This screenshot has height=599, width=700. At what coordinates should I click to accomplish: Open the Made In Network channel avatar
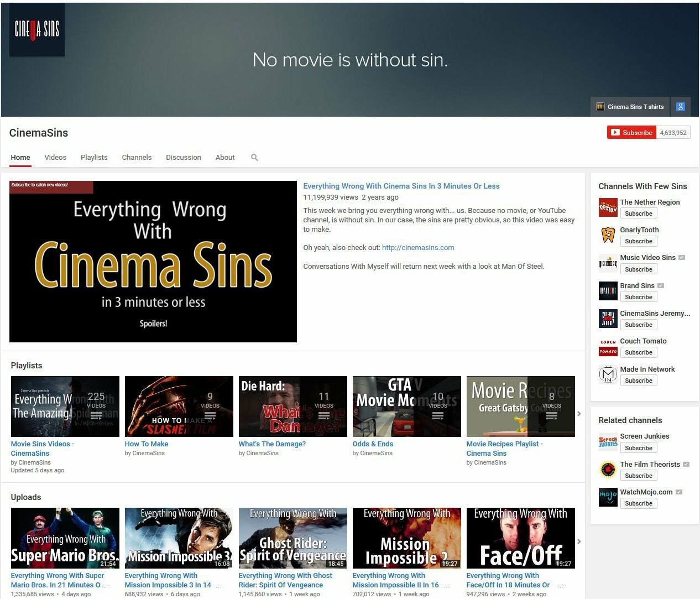(608, 374)
